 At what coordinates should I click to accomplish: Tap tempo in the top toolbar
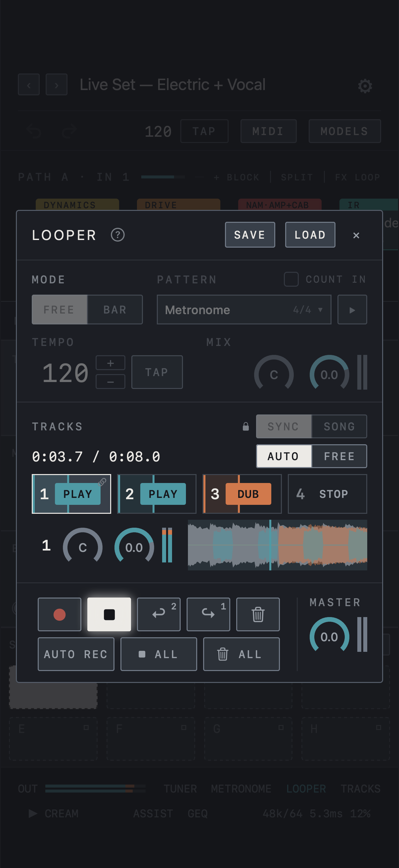click(204, 131)
